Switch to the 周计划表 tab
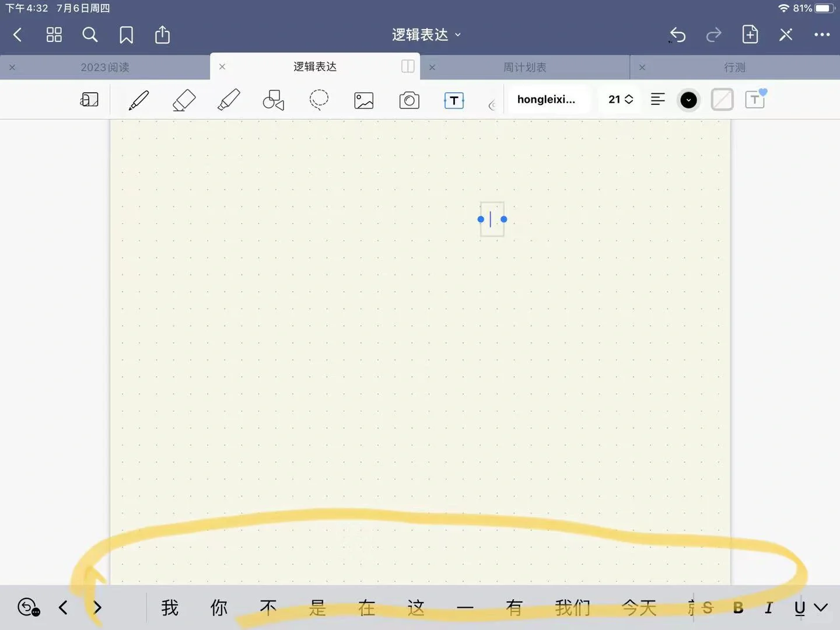 coord(524,67)
